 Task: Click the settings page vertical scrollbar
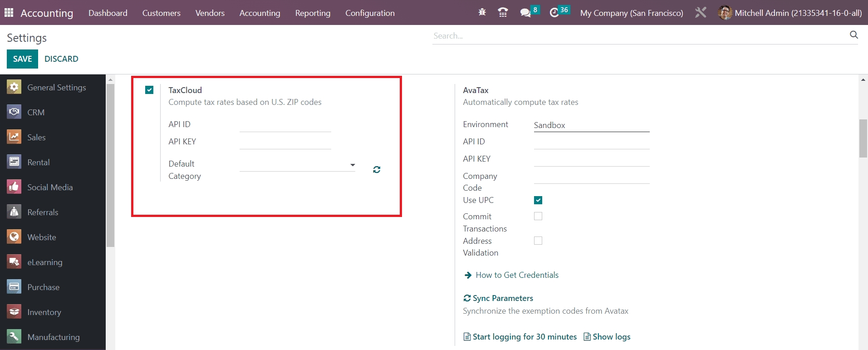tap(863, 138)
